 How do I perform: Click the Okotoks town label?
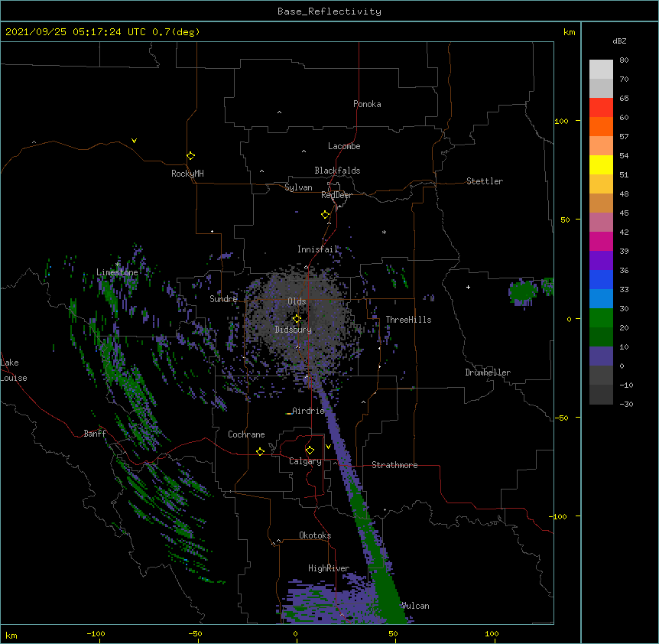315,535
